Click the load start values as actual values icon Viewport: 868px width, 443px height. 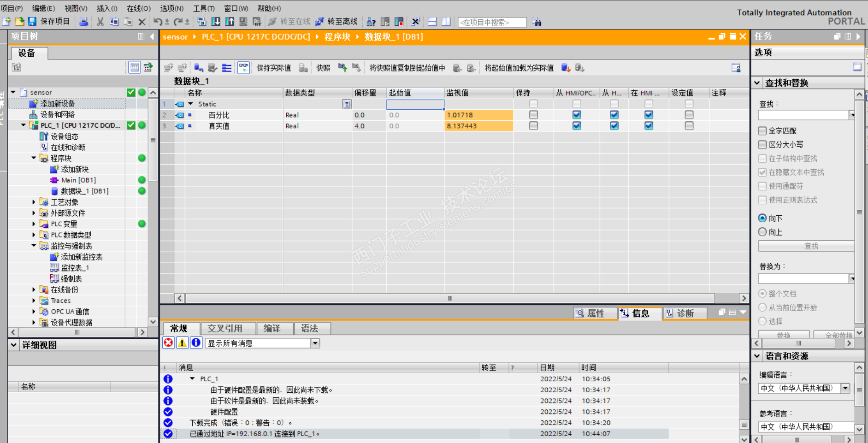tap(566, 68)
